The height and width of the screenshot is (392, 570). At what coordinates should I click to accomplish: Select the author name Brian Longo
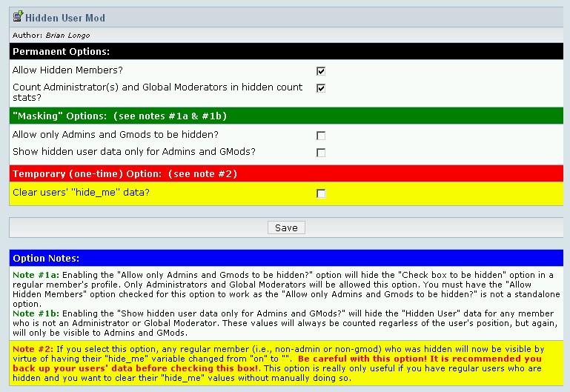tap(67, 36)
